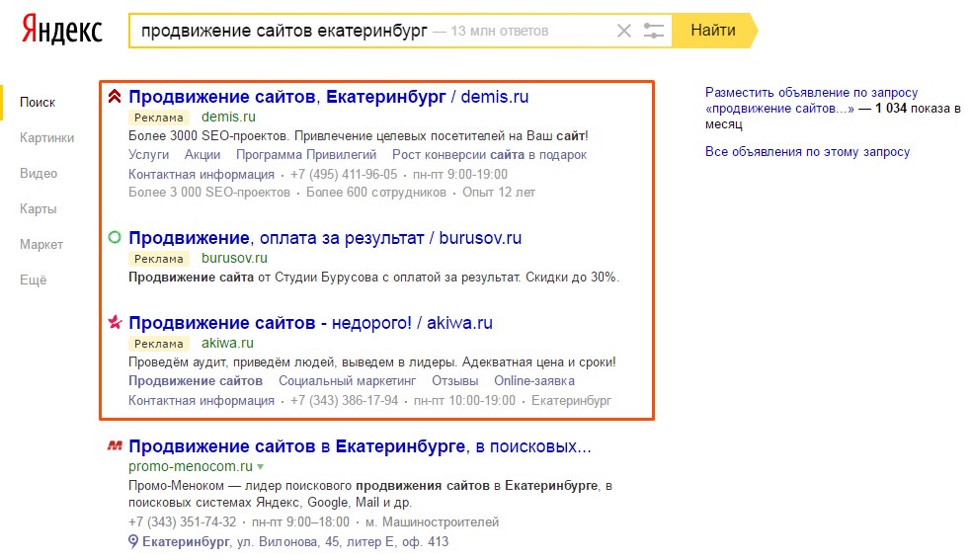Viewport: 970px width, 560px height.
Task: Open search settings sliders icon
Action: click(x=653, y=31)
